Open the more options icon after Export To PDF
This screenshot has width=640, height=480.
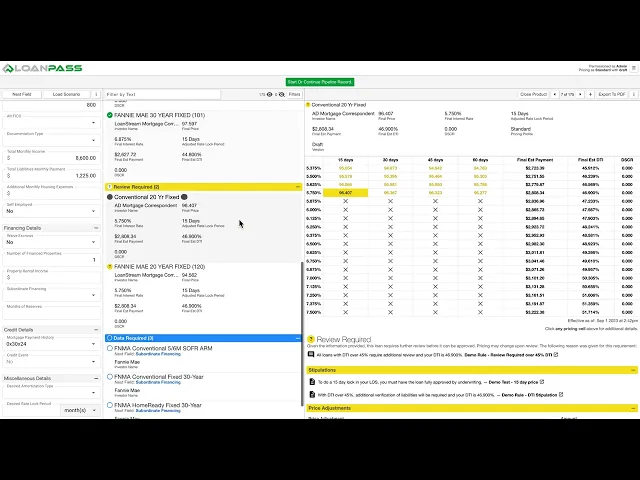633,94
